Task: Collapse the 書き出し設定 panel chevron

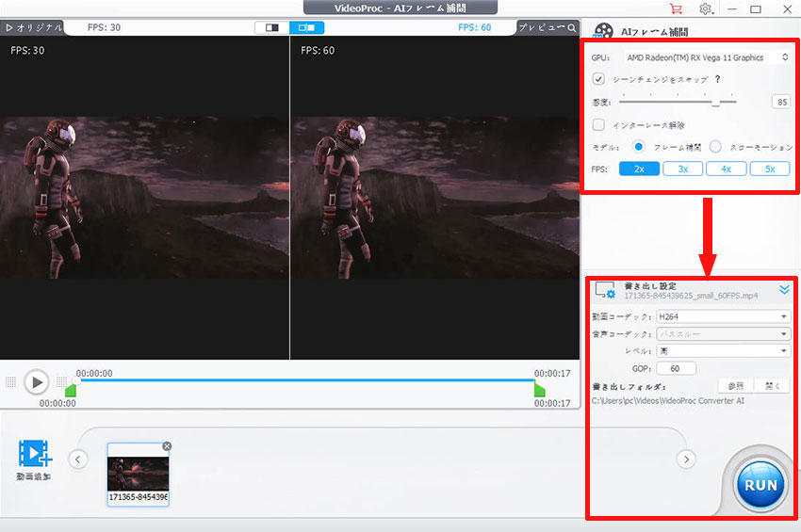Action: 784,290
